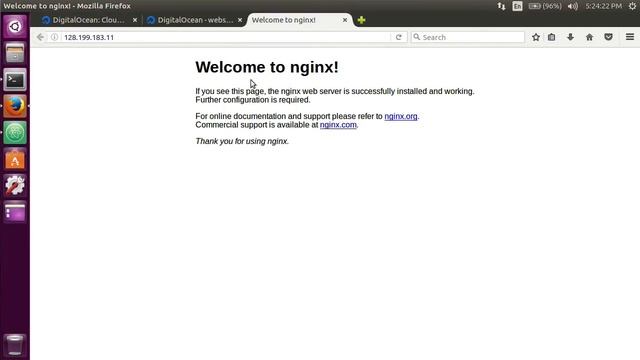Open the Files manager in the dock

click(x=15, y=53)
